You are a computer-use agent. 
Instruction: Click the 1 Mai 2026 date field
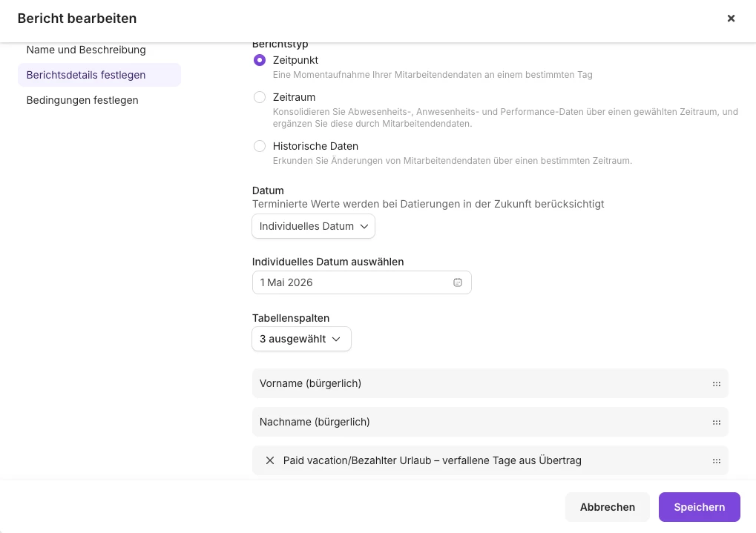(x=352, y=282)
